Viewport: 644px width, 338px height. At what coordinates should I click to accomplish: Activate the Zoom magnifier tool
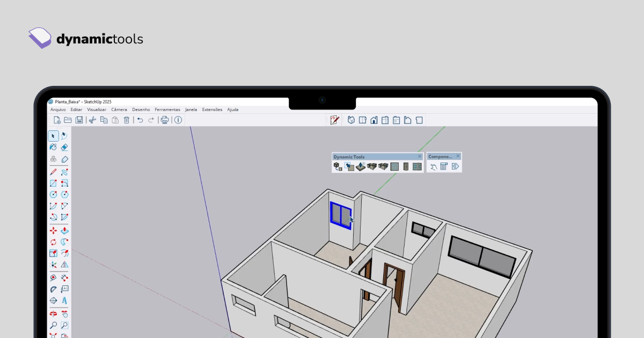(53, 325)
